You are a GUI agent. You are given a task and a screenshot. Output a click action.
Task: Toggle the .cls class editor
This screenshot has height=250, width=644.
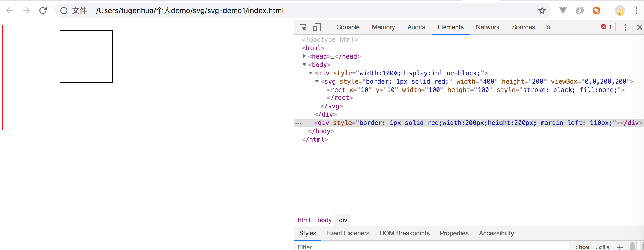tap(602, 247)
